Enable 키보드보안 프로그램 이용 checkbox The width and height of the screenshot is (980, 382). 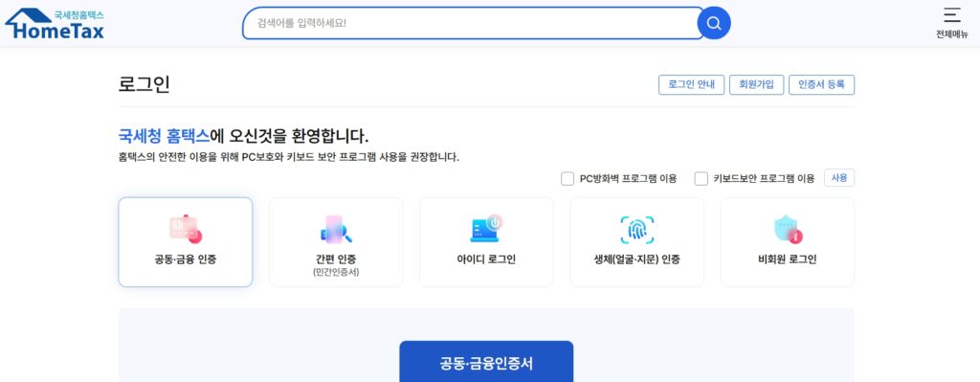point(702,179)
